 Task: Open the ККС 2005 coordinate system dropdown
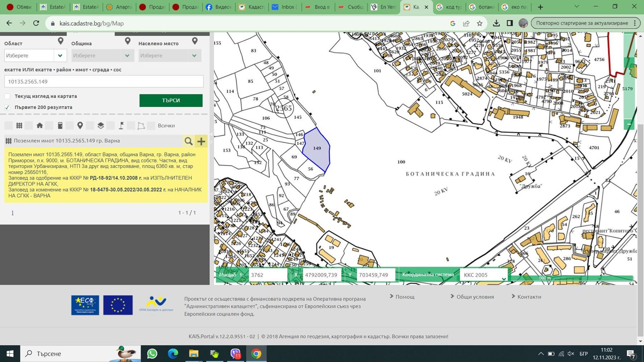click(484, 275)
